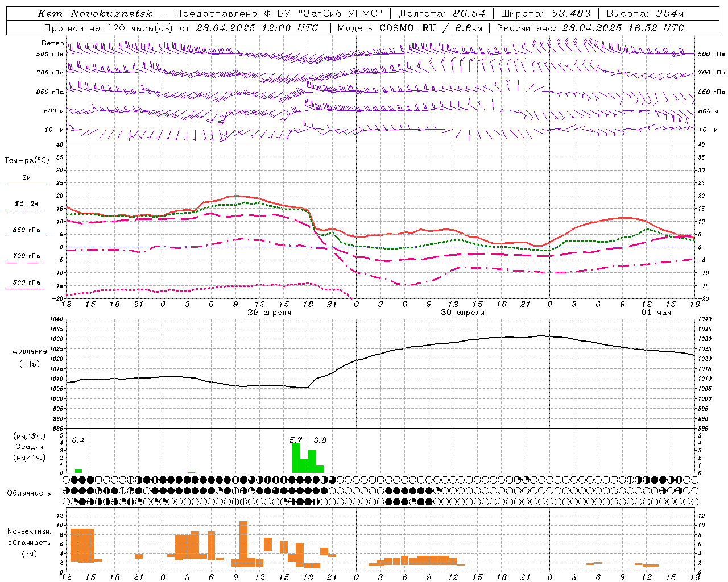Click the text Прогноз на 120 часа(ов)
The width and height of the screenshot is (728, 582).
[x=109, y=28]
